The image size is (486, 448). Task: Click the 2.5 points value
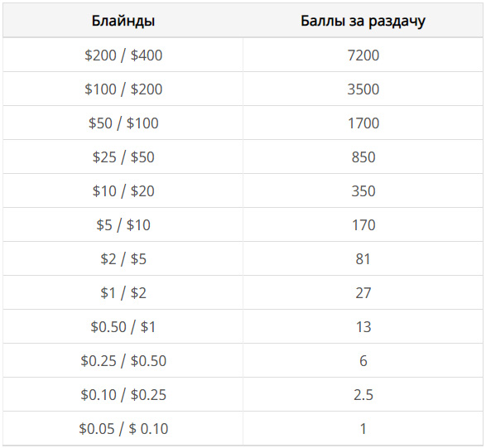coord(363,394)
